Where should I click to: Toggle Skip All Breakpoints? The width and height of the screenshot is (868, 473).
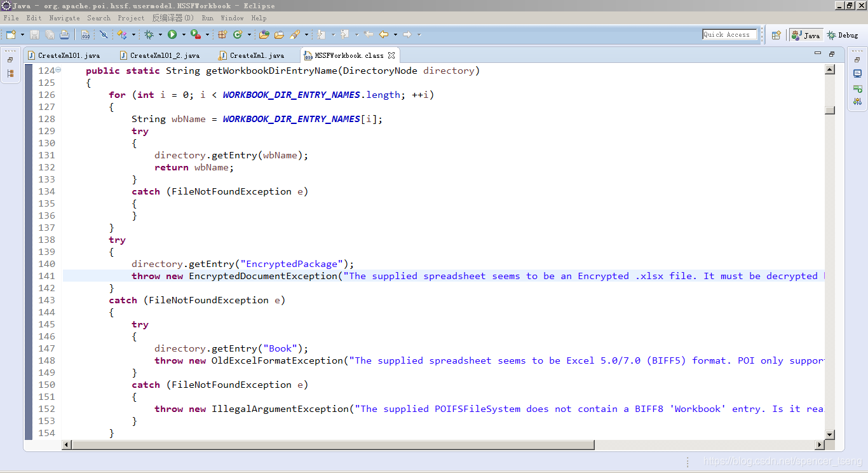click(104, 34)
